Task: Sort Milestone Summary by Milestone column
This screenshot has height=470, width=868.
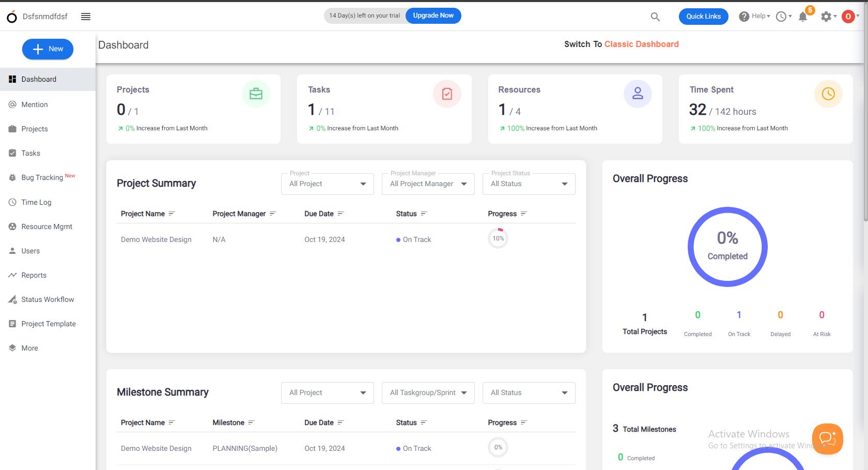Action: [x=251, y=422]
